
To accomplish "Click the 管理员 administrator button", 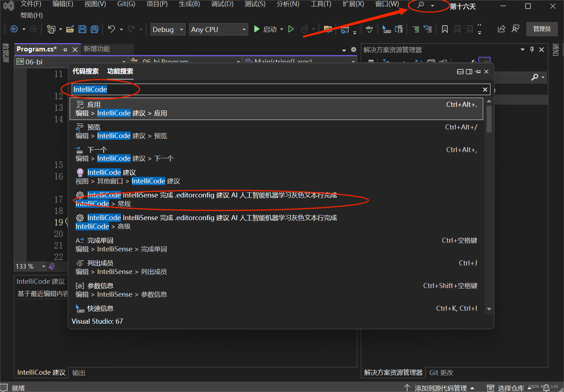I will click(542, 29).
